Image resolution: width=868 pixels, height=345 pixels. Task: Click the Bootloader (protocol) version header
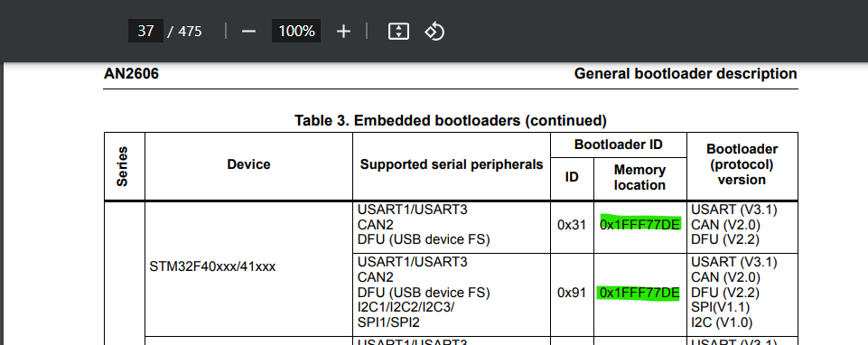tap(742, 164)
